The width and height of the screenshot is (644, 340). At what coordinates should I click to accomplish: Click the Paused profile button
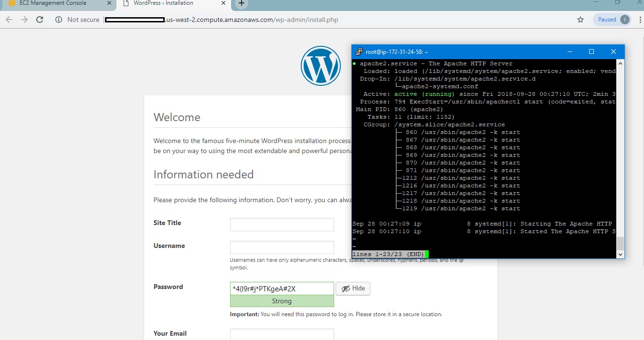click(612, 20)
